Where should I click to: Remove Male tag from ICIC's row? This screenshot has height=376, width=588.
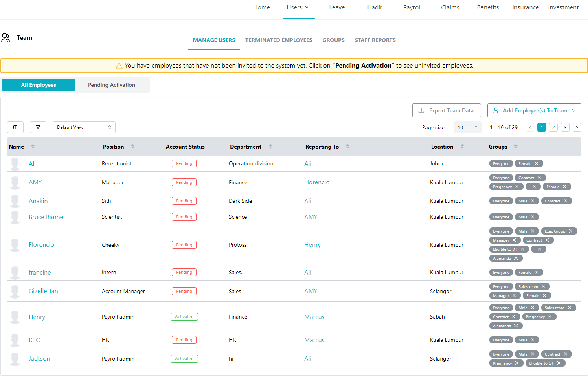click(533, 340)
